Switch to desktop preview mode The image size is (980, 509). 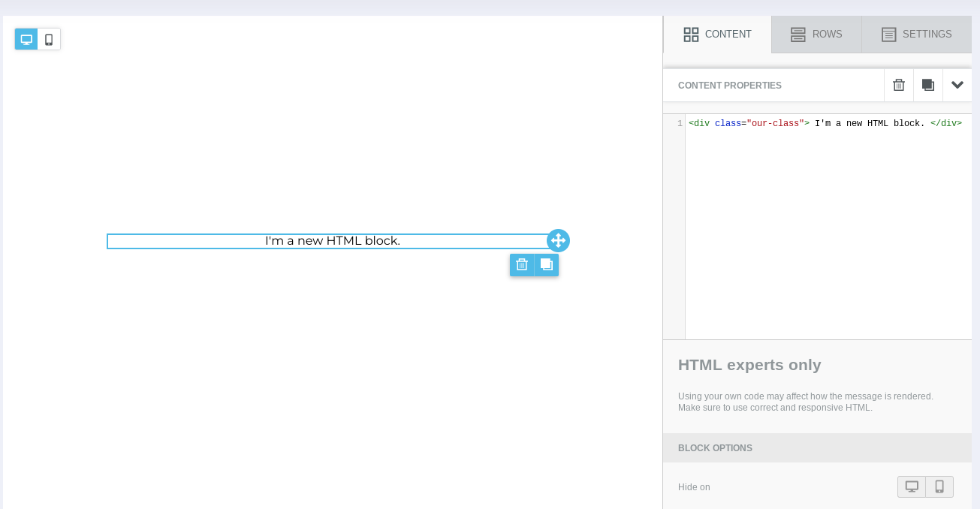(x=26, y=39)
